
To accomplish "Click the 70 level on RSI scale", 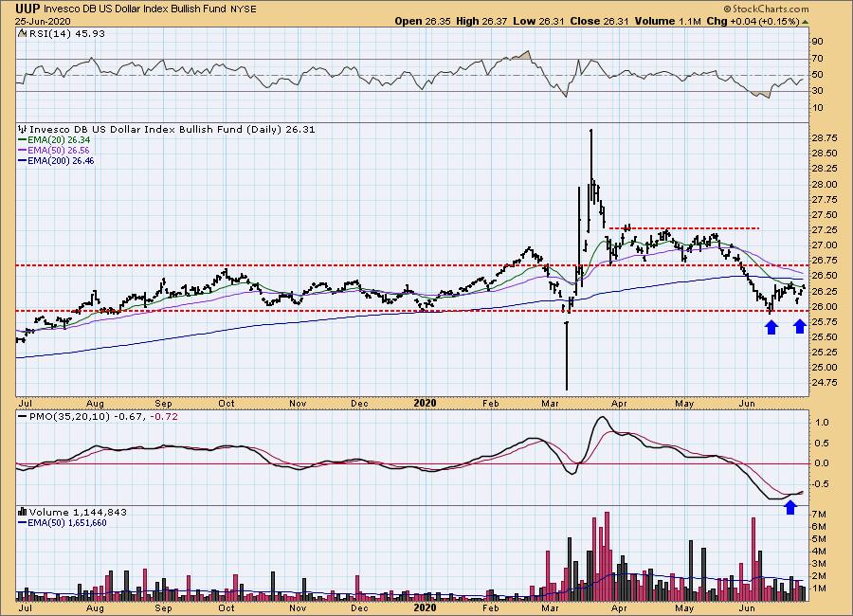I will [x=818, y=58].
